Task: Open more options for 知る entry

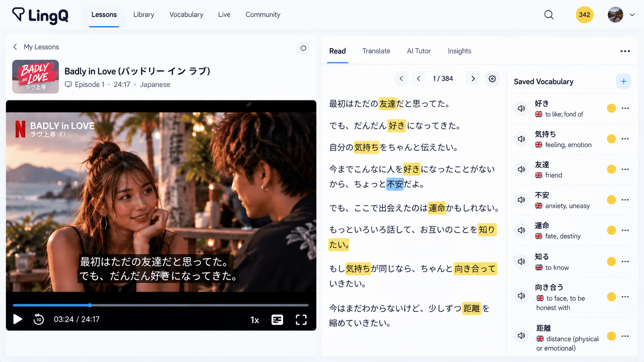Action: point(625,262)
